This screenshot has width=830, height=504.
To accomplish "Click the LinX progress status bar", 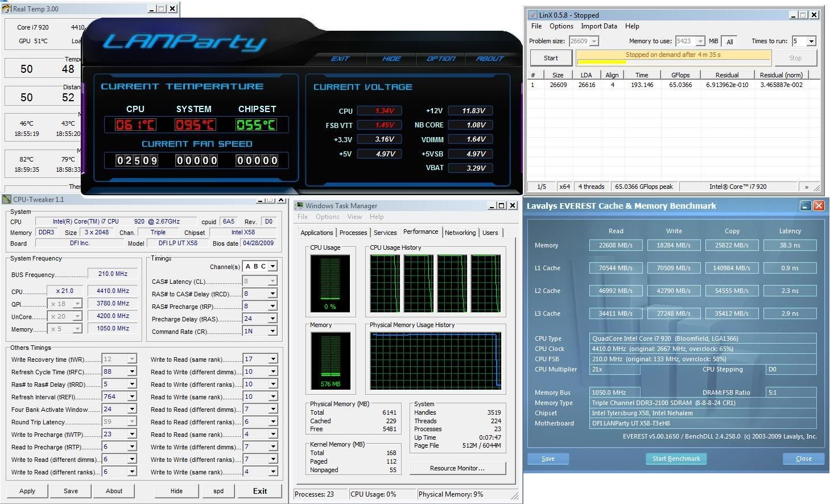I will [x=674, y=58].
